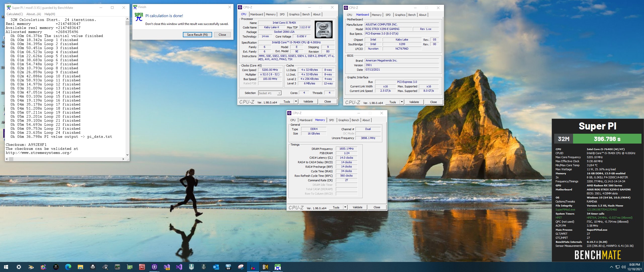Click the 396.798 s result in BenchMate
Screen dimensions: 644x272
point(607,139)
